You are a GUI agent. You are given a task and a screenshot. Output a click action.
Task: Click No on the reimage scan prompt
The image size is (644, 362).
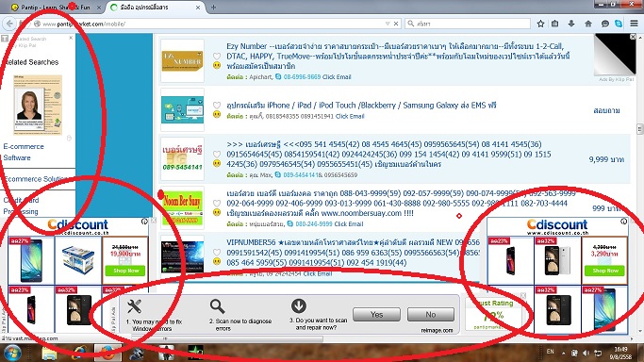[430, 314]
